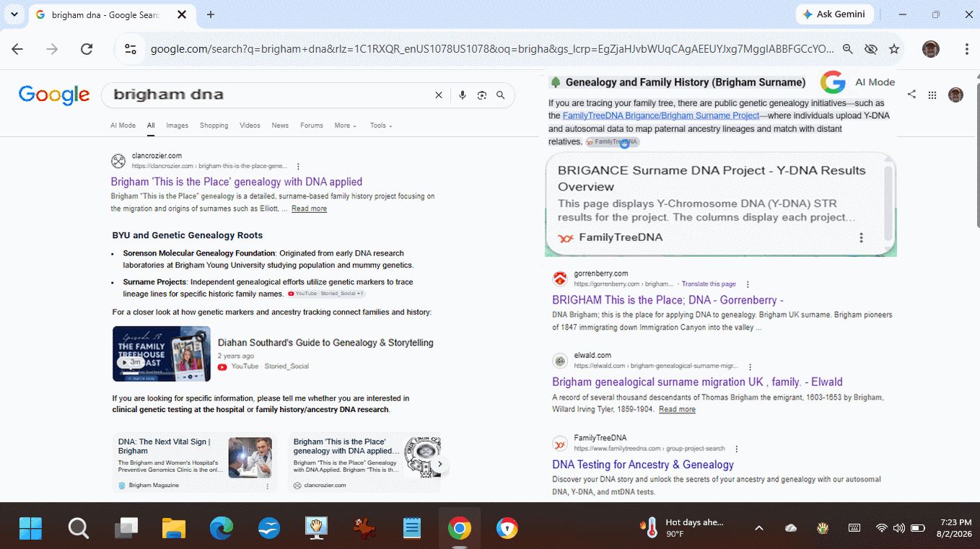Switch to the Shopping tab
The image size is (980, 549).
[214, 126]
